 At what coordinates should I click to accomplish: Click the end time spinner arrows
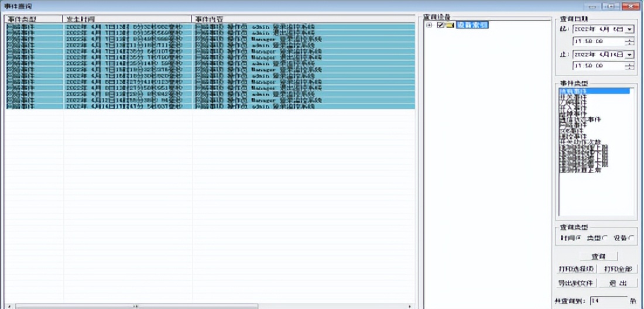point(629,66)
